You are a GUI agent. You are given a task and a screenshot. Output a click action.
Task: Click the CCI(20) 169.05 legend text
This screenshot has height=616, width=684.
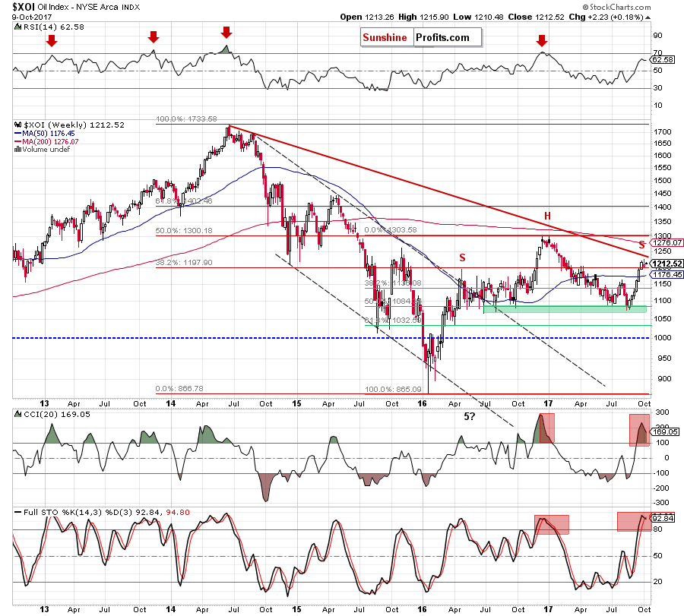(57, 414)
